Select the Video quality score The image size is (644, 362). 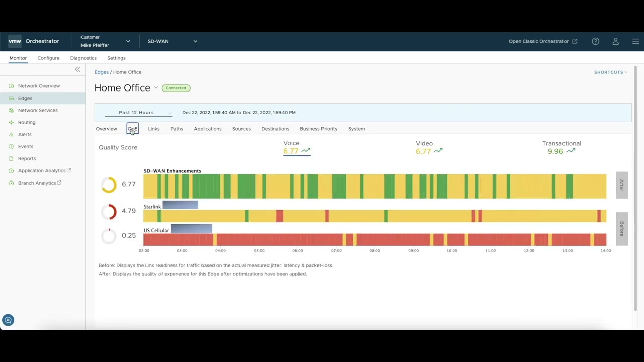(x=429, y=147)
